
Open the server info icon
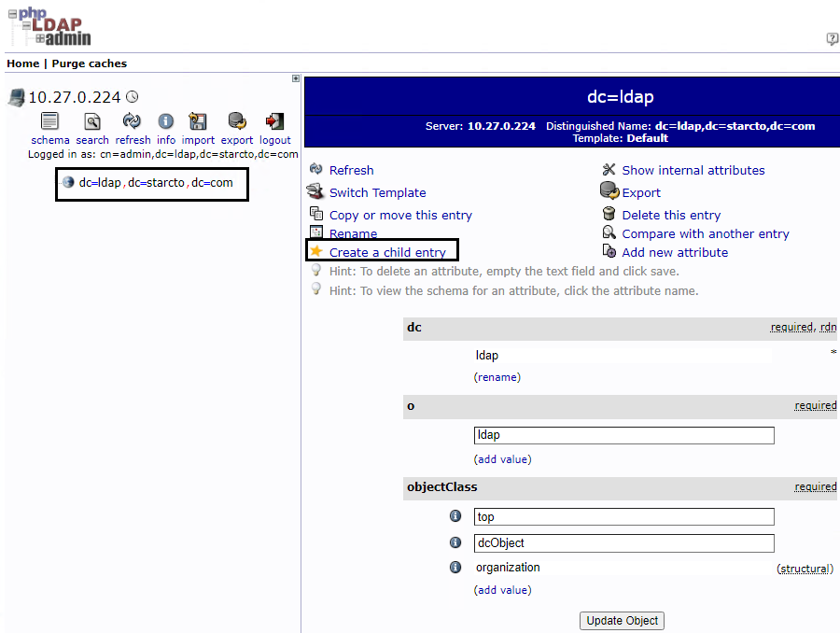tap(166, 121)
